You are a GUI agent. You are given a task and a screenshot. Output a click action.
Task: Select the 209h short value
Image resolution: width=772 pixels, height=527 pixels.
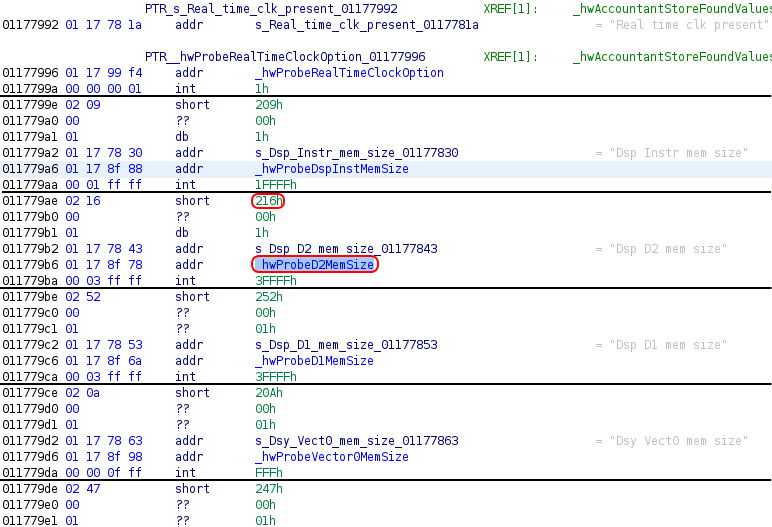coord(269,104)
